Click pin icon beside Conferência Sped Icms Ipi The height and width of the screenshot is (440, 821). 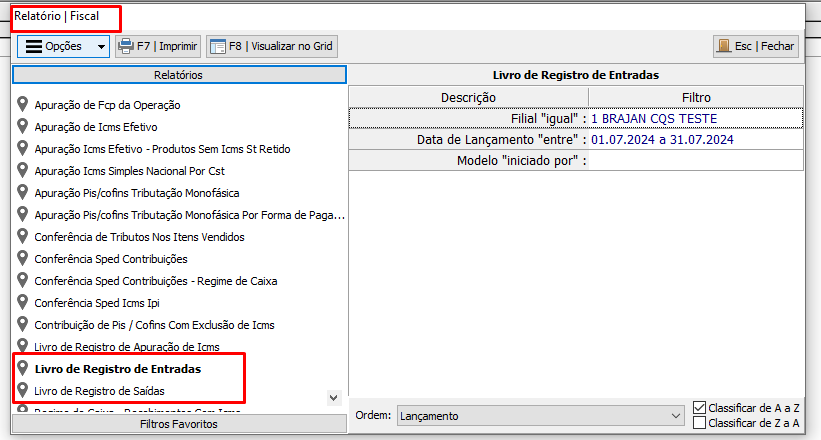(x=23, y=302)
